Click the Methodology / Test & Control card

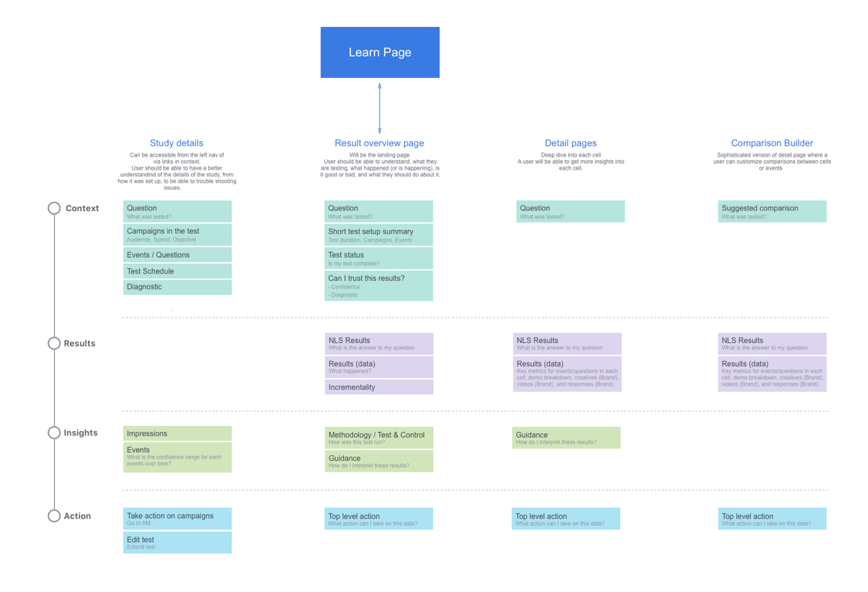point(379,438)
